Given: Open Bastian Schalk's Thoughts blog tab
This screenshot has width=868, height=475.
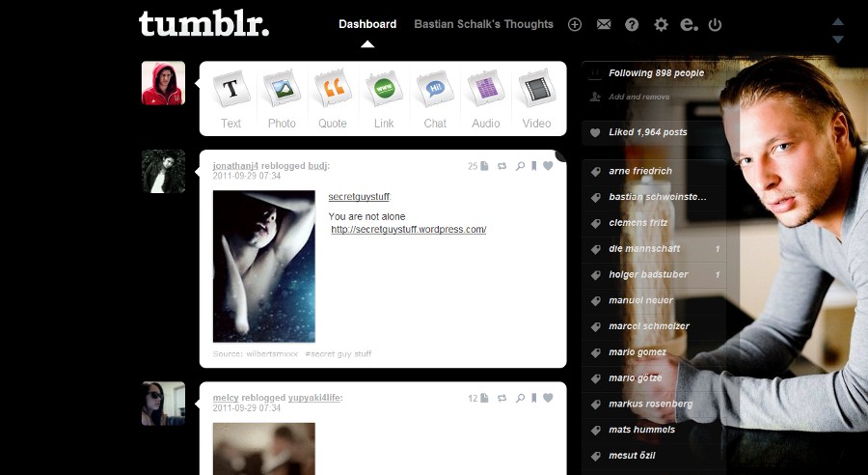Looking at the screenshot, I should tap(484, 24).
